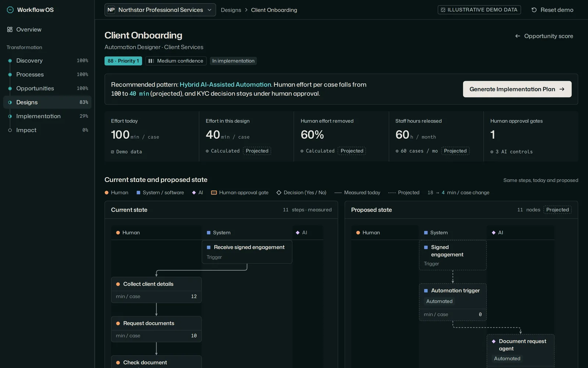Open the Implementation stage

[x=47, y=116]
